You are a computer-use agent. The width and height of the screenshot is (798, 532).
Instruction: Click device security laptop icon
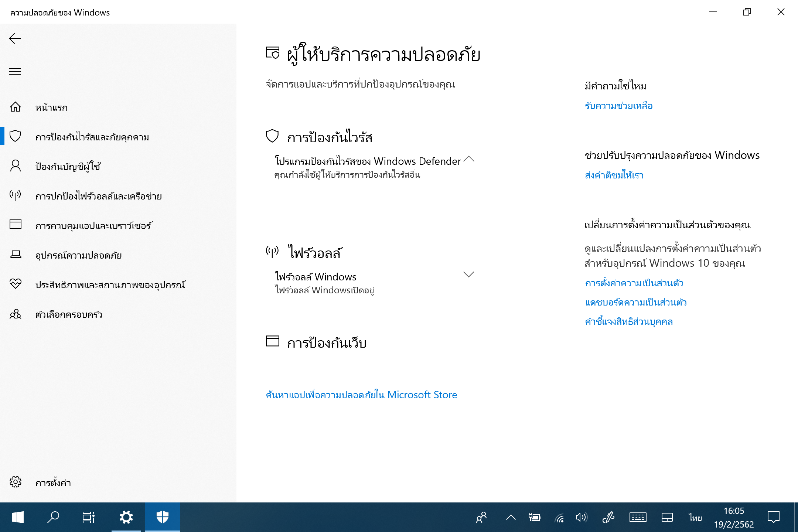tap(15, 255)
